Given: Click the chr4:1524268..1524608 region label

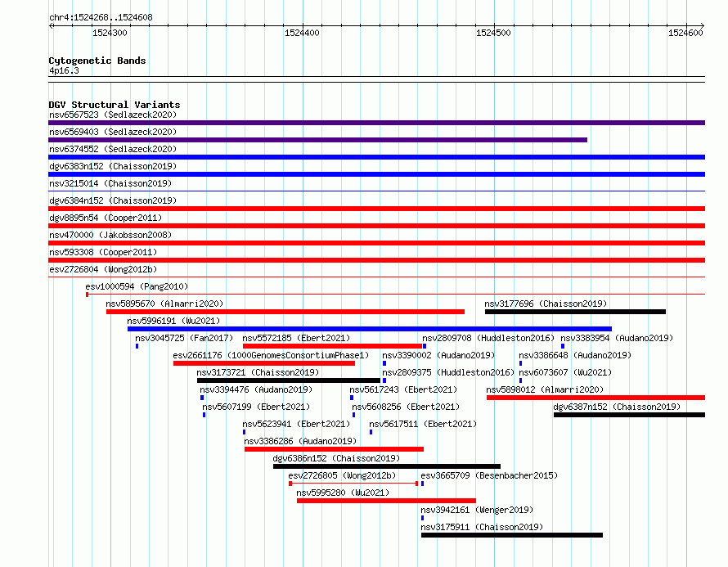Looking at the screenshot, I should click(101, 17).
